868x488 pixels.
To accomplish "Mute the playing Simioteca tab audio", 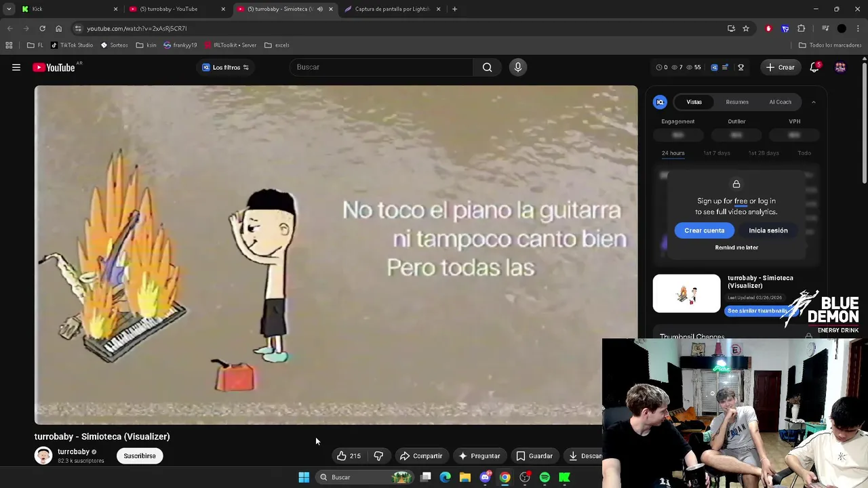I will click(x=319, y=9).
